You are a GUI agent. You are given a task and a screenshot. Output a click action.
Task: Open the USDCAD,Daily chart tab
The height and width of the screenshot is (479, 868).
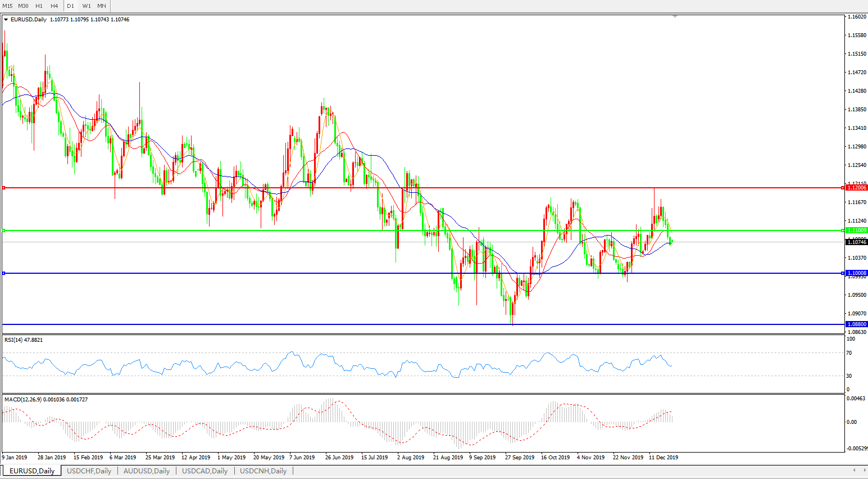204,471
